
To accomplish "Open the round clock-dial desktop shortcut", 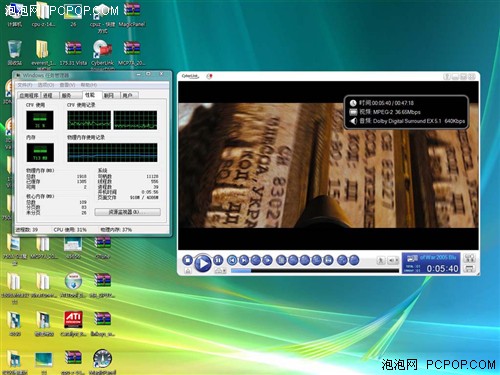I will [102, 362].
